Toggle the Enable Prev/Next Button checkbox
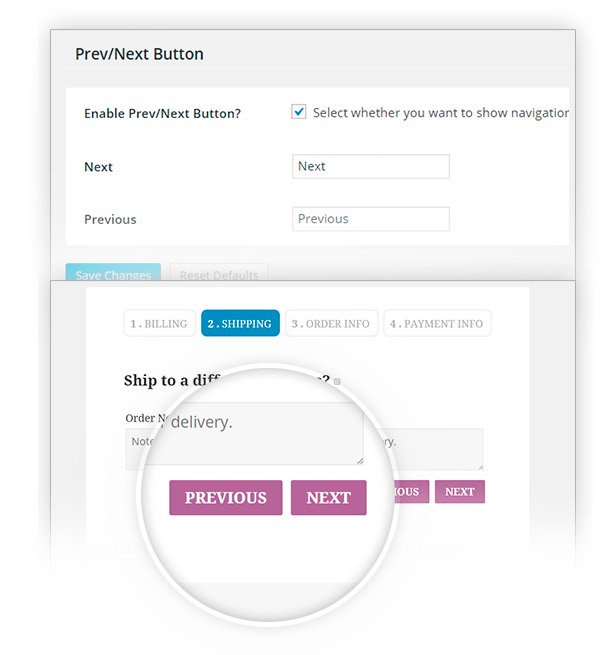 299,112
